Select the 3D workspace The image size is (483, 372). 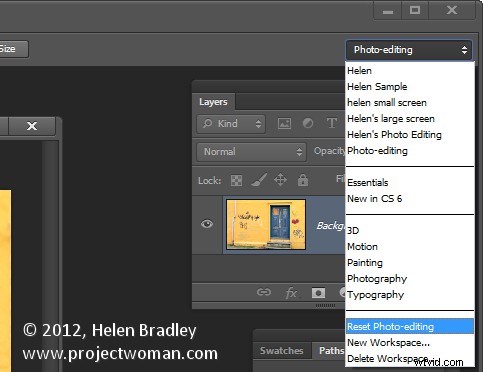pos(410,231)
